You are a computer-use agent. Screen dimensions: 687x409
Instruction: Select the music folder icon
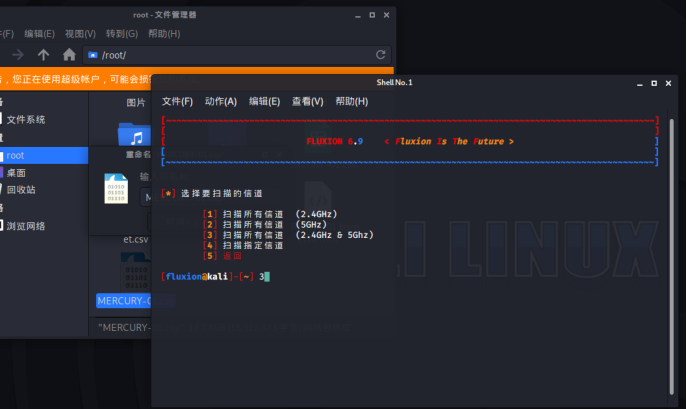point(134,134)
